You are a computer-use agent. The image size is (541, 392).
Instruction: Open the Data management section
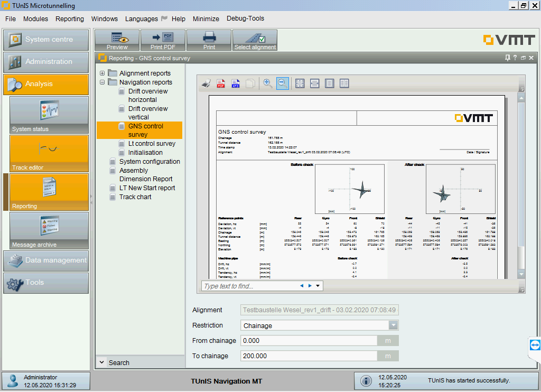pyautogui.click(x=46, y=261)
